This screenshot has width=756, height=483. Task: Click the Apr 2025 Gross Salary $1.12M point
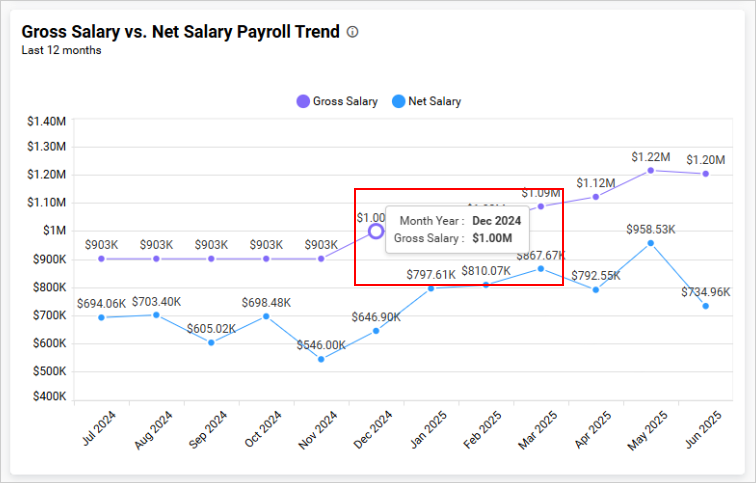[x=596, y=197]
